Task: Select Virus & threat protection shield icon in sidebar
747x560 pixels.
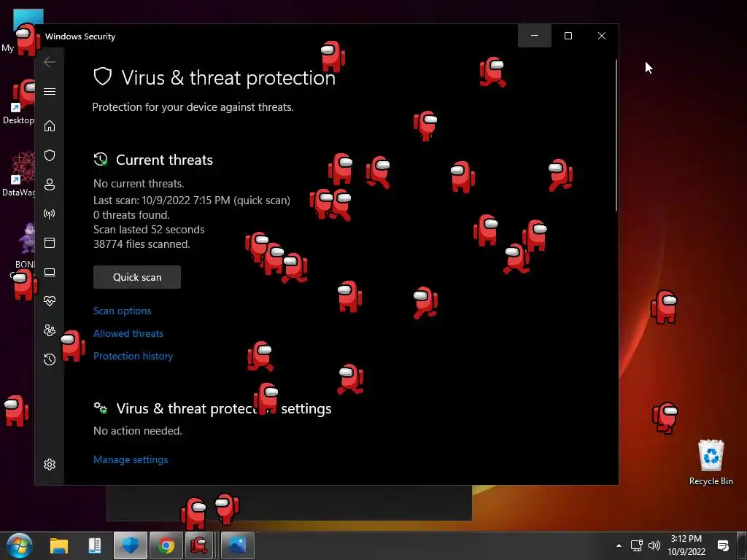Action: coord(50,155)
